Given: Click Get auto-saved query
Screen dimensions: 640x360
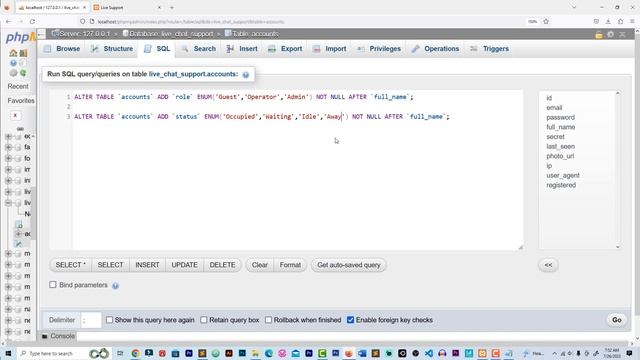Looking at the screenshot, I should click(x=349, y=265).
